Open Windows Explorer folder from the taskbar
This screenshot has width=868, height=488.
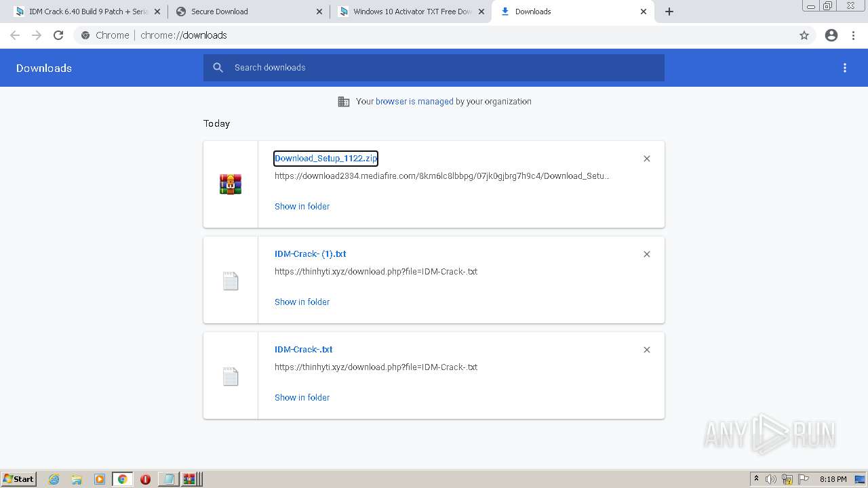[x=77, y=479]
